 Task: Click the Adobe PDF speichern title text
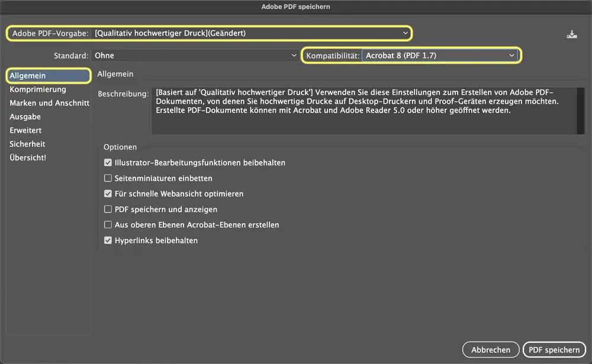(x=295, y=7)
